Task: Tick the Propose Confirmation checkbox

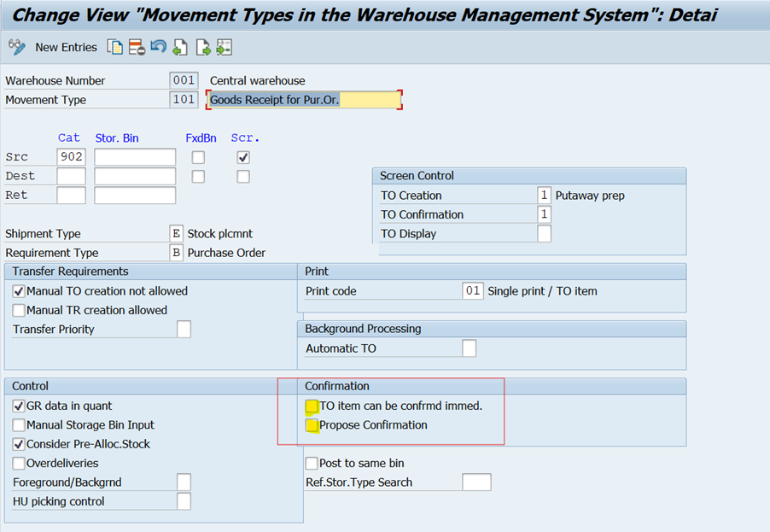Action: 312,425
